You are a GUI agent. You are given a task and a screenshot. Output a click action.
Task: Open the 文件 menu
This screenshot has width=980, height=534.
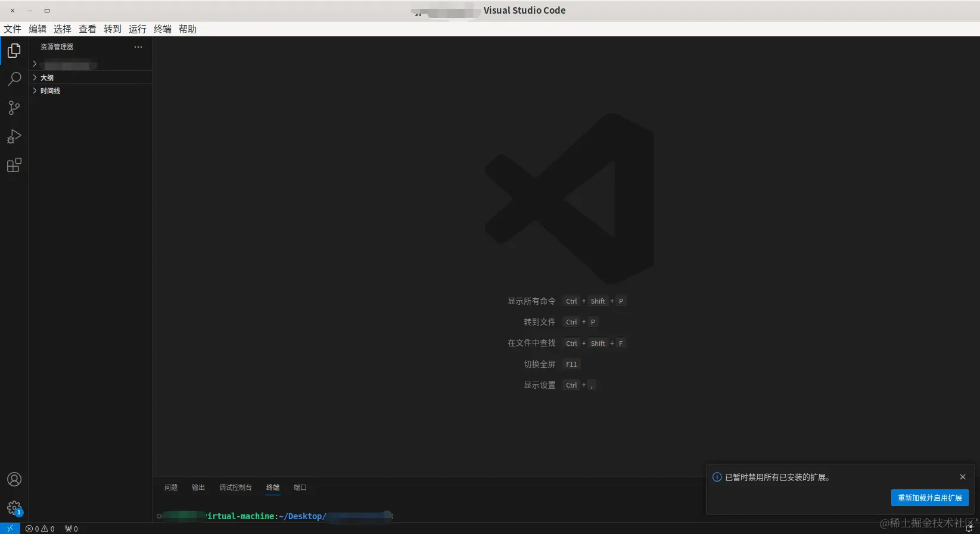[13, 29]
